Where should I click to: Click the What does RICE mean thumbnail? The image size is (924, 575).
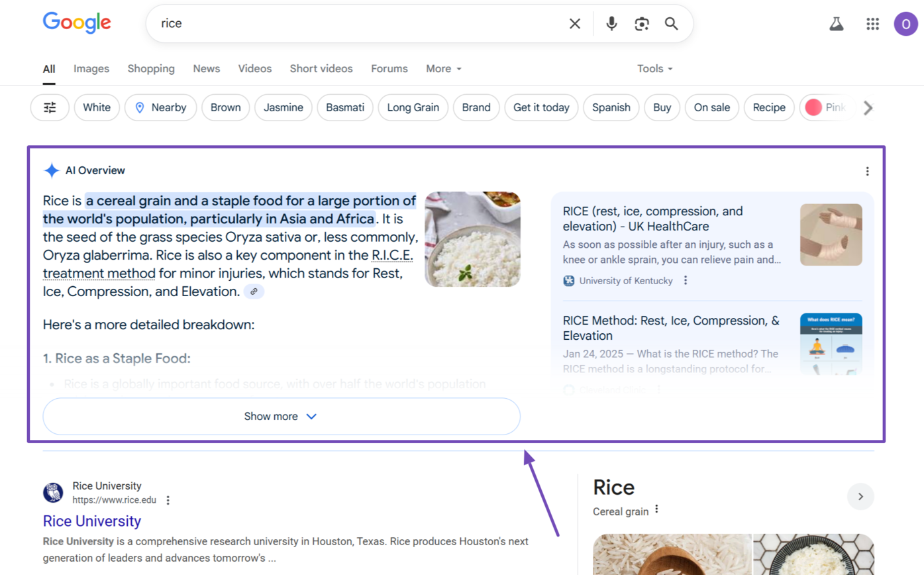(x=831, y=344)
